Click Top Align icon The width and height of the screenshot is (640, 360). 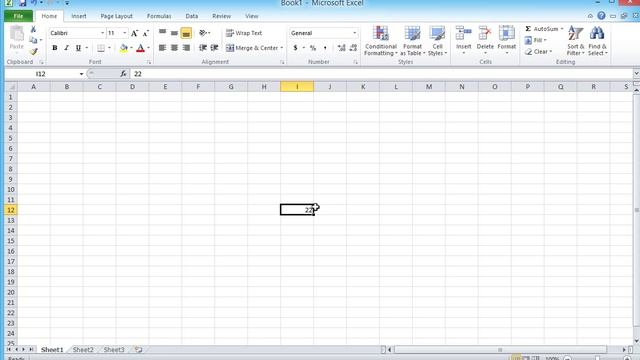(x=162, y=33)
